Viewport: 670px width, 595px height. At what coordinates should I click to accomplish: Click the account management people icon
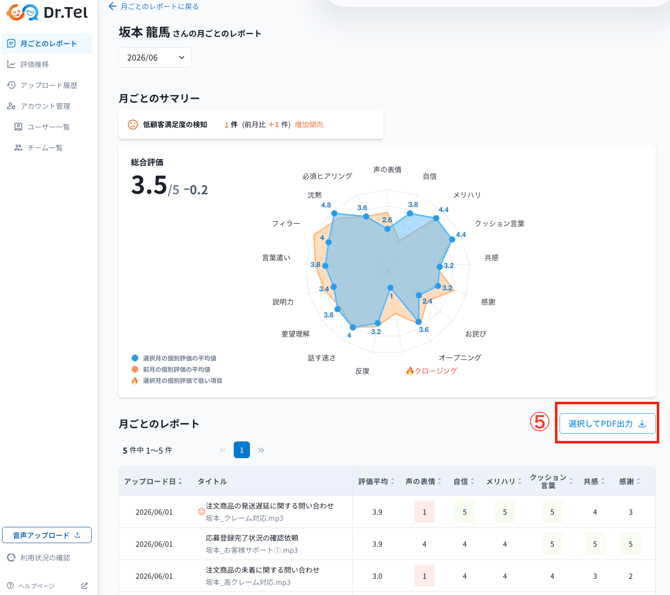click(12, 106)
